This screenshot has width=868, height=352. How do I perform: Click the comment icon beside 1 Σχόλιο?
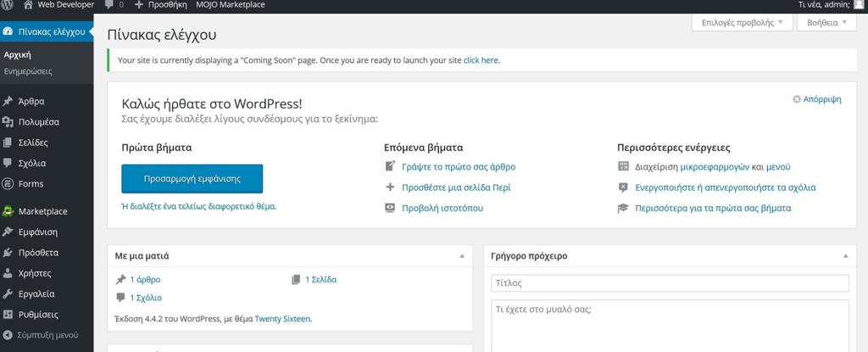(x=120, y=298)
